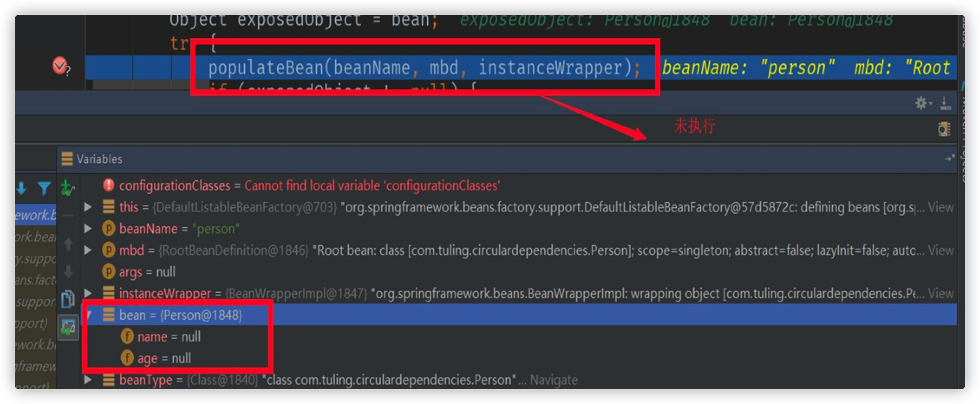Click the Variables panel title
980x404 pixels.
pyautogui.click(x=99, y=159)
